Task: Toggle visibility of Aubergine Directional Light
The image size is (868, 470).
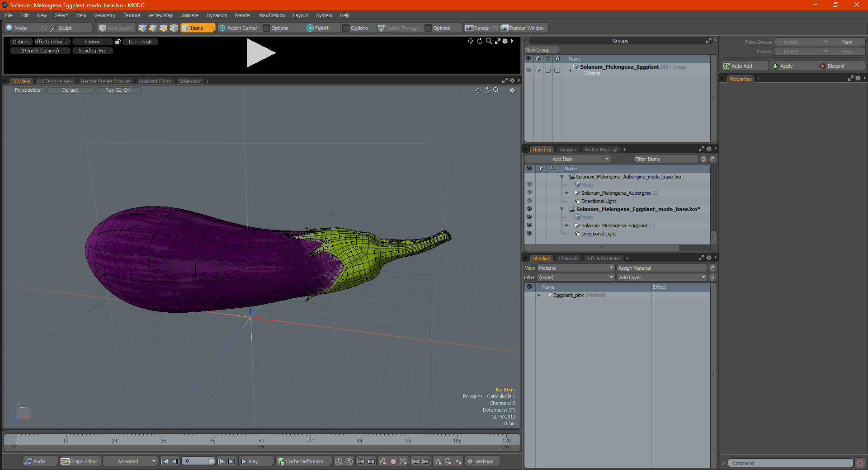Action: point(529,201)
